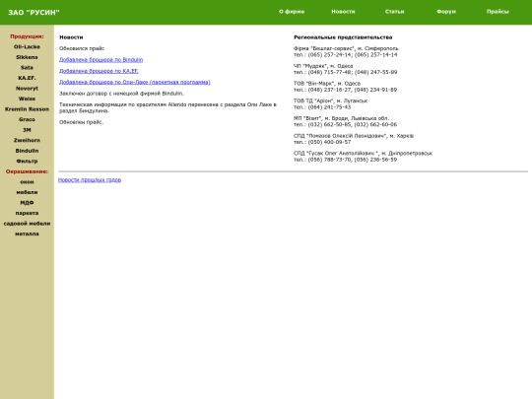Open the Bindulin brochure news link
Image resolution: width=532 pixels, height=399 pixels.
[100, 60]
